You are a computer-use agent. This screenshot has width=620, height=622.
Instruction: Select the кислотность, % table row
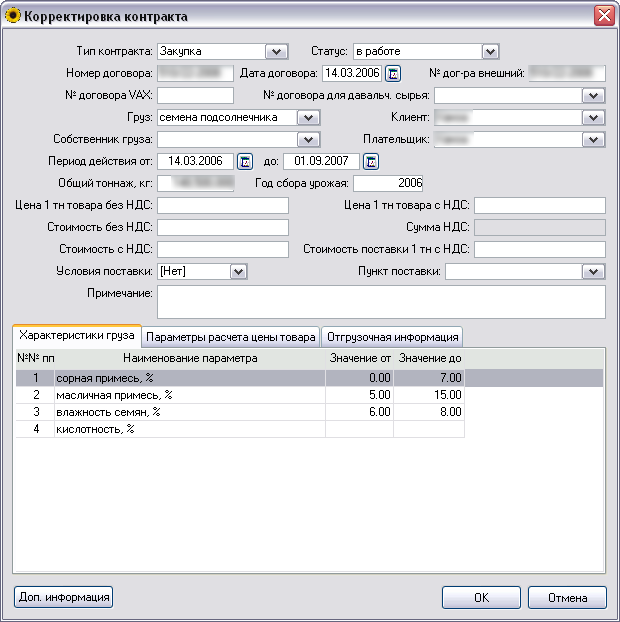(190, 429)
